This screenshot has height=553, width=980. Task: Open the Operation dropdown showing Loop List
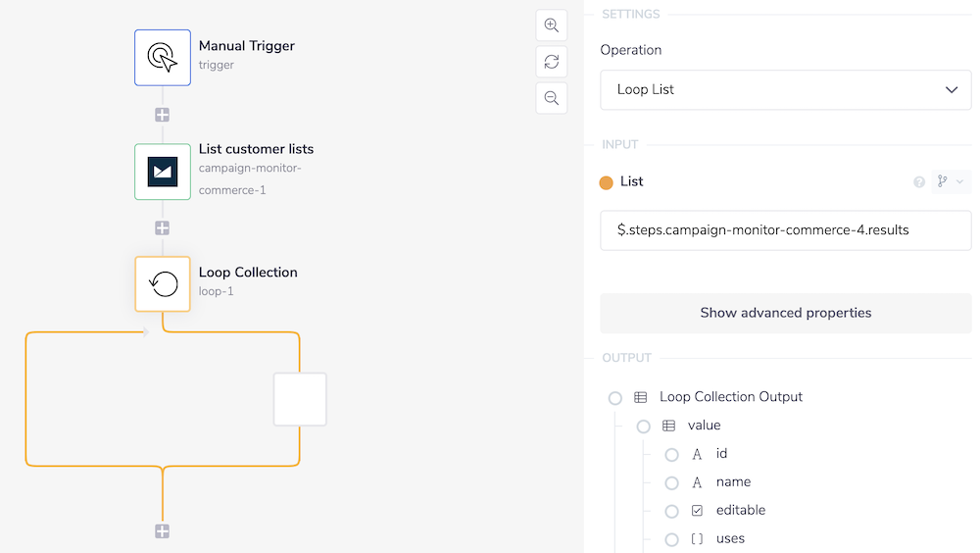(785, 89)
